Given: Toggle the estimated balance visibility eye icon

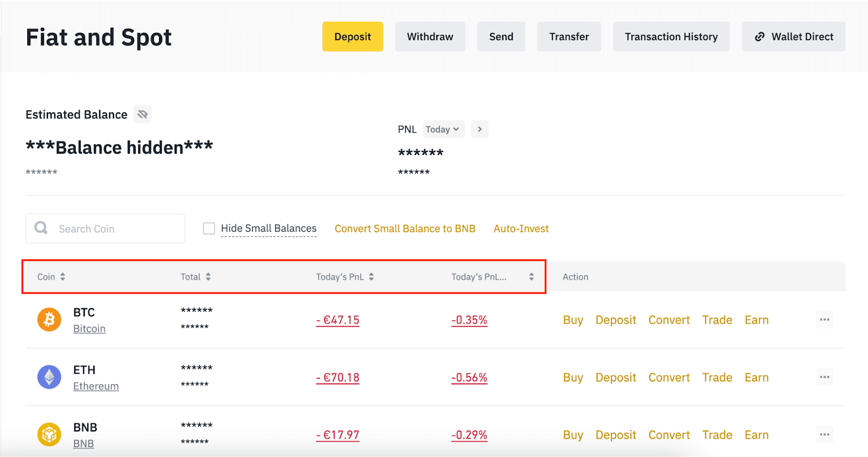Looking at the screenshot, I should pos(142,115).
